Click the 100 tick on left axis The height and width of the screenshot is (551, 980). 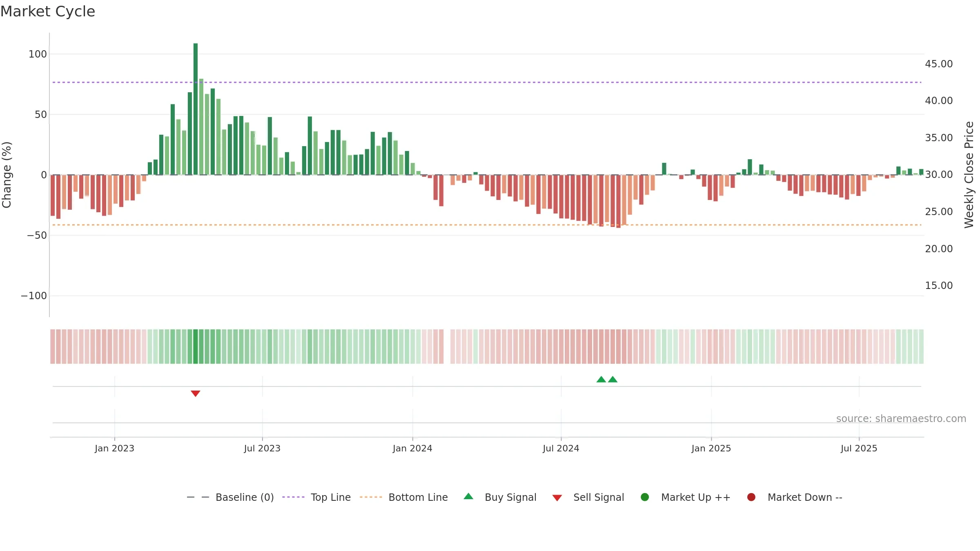click(38, 54)
